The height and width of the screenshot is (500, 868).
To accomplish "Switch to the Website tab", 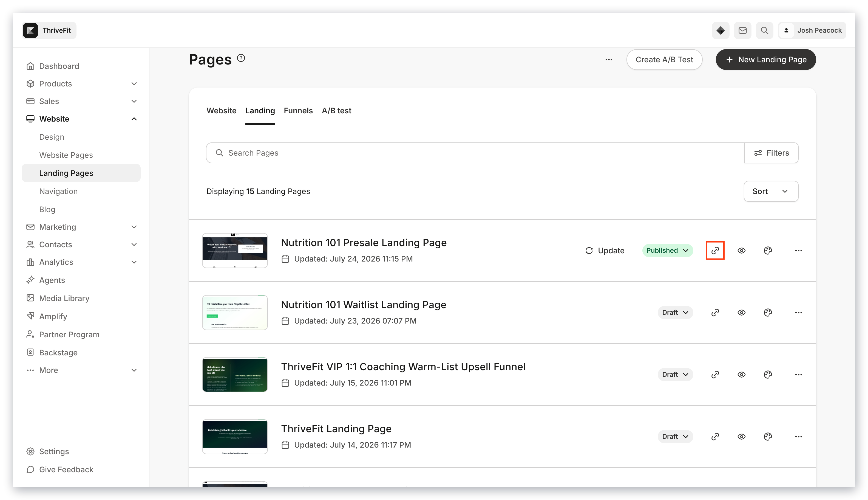I will [x=221, y=111].
